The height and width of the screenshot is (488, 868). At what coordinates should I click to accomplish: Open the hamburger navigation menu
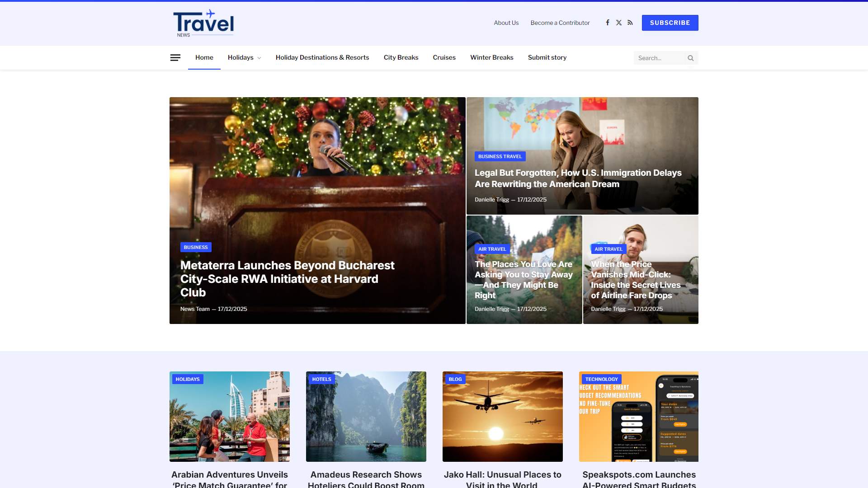(x=175, y=57)
